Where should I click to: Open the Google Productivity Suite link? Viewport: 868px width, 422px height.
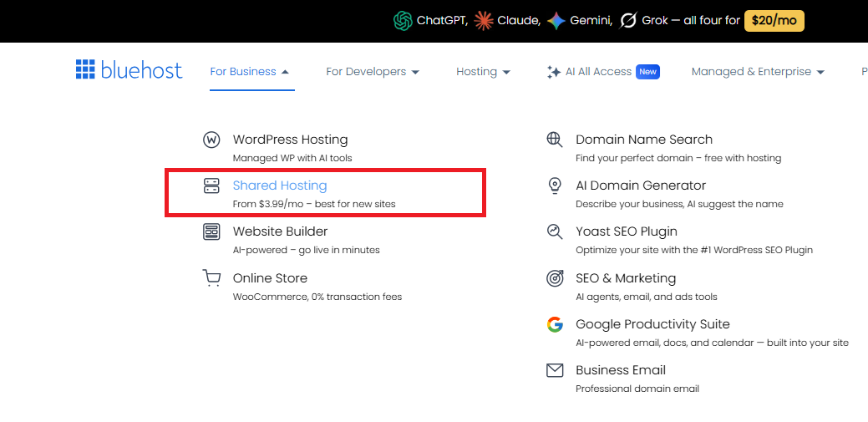652,324
